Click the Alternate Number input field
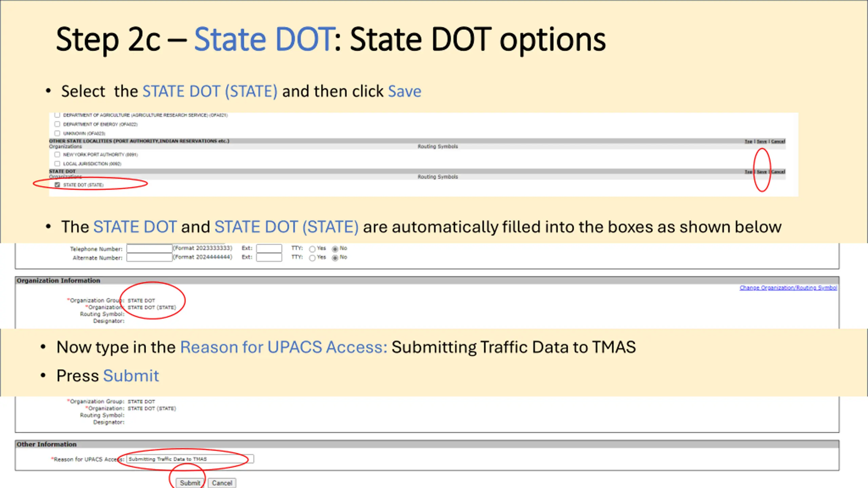The width and height of the screenshot is (868, 488). [x=149, y=258]
